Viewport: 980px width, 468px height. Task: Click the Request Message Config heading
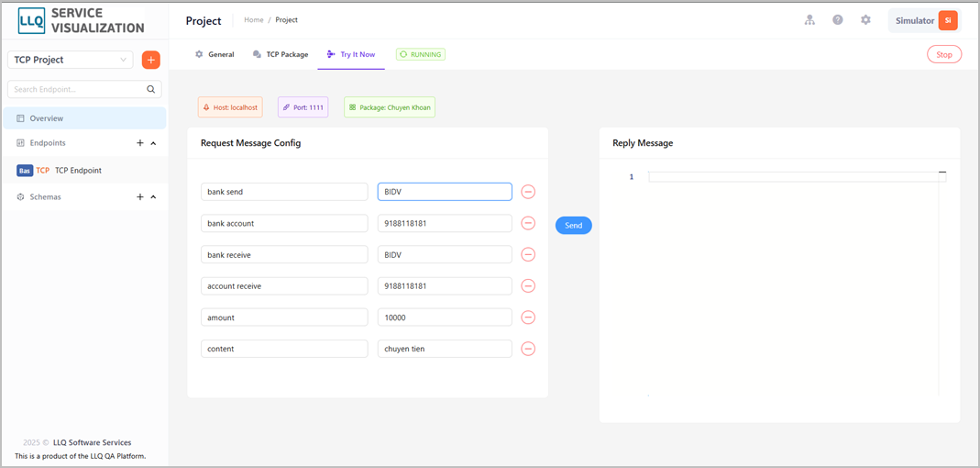tap(250, 143)
